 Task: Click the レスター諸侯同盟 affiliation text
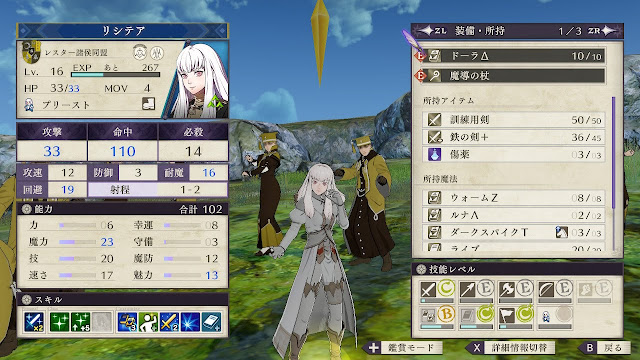(x=76, y=53)
